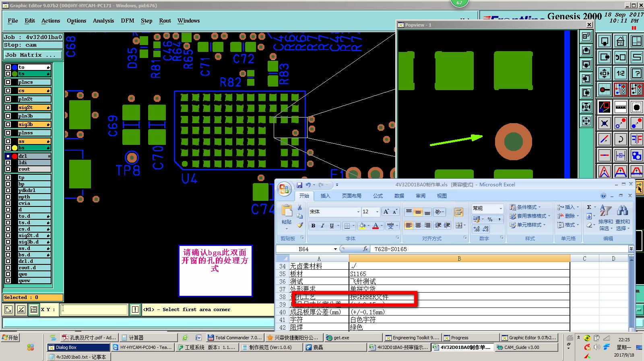
Task: Open the Analysis menu
Action: 103,21
